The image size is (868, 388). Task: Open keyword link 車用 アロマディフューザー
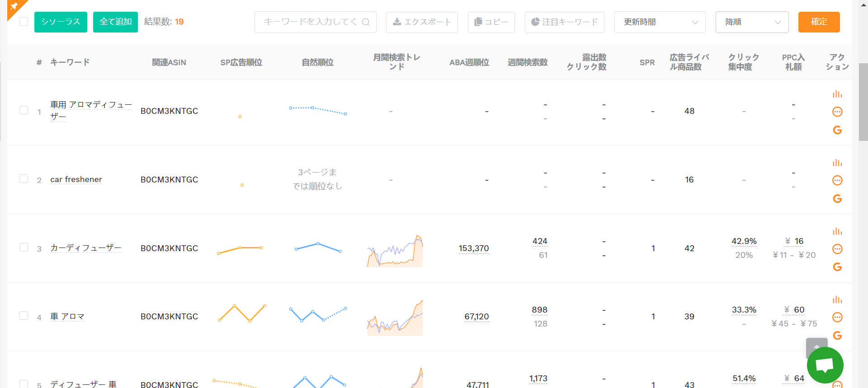click(x=91, y=110)
